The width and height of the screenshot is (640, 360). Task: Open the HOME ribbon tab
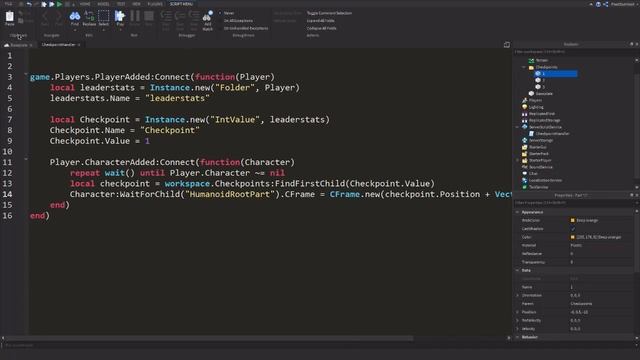click(85, 4)
